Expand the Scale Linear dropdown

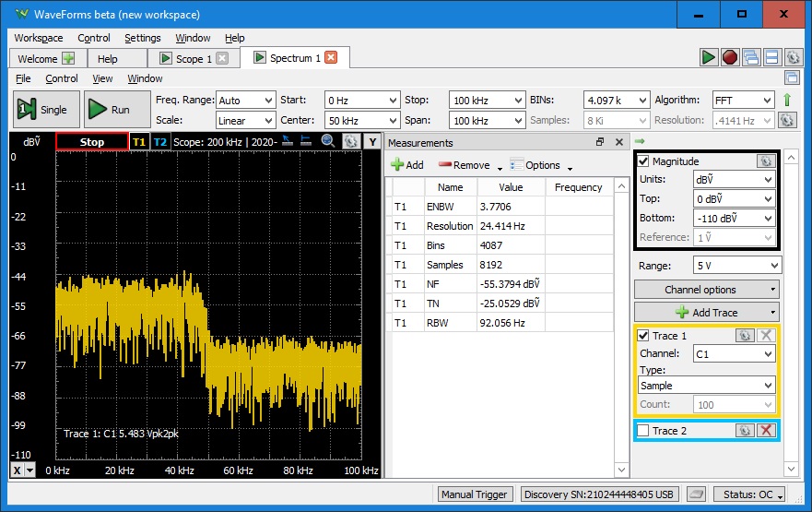(244, 120)
